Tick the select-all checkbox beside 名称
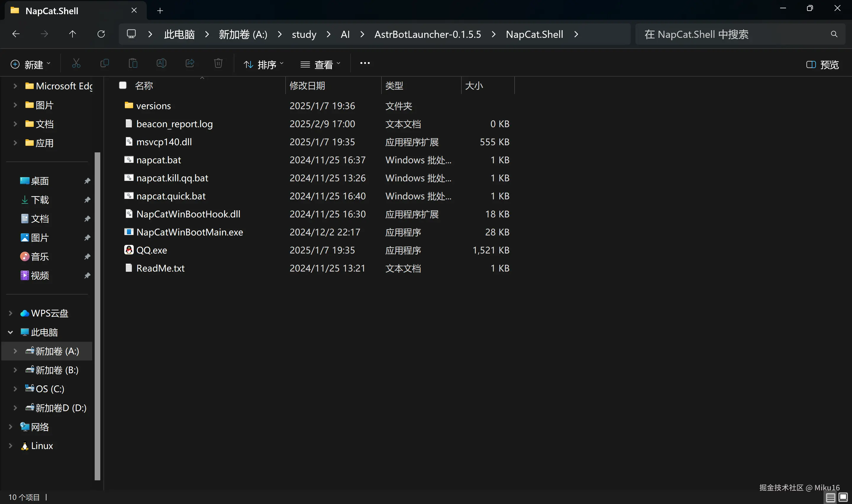 (123, 85)
